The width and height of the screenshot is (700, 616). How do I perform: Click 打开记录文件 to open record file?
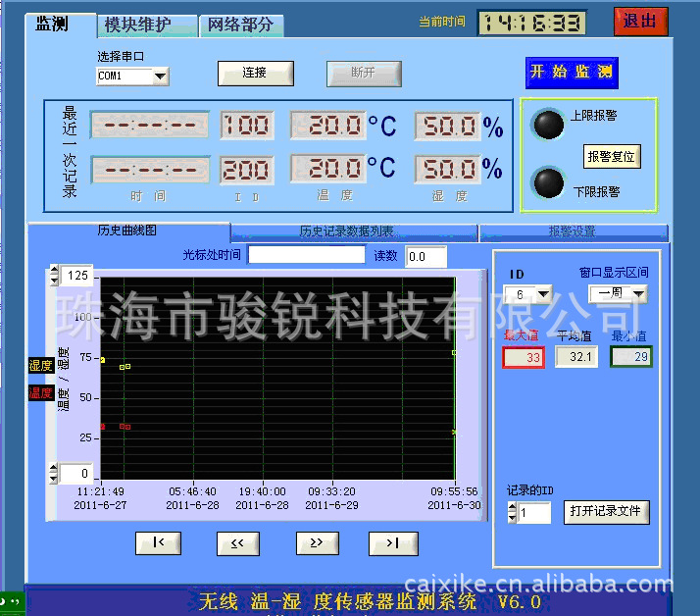coord(606,511)
